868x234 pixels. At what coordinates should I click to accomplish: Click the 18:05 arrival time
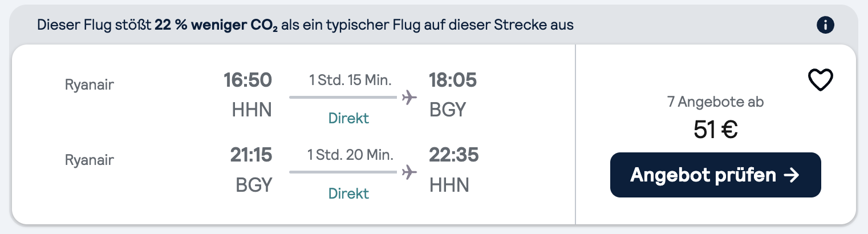coord(453,80)
